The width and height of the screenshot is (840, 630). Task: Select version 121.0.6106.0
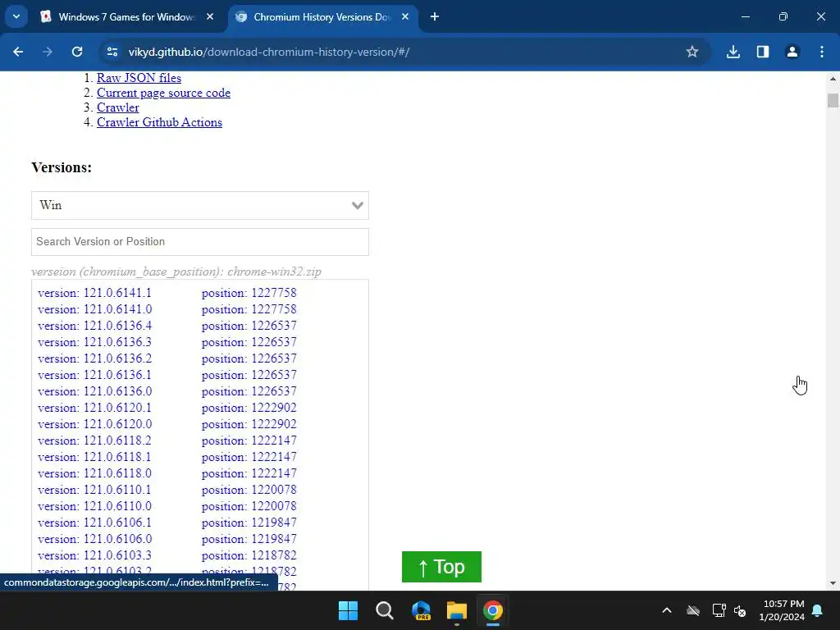94,539
